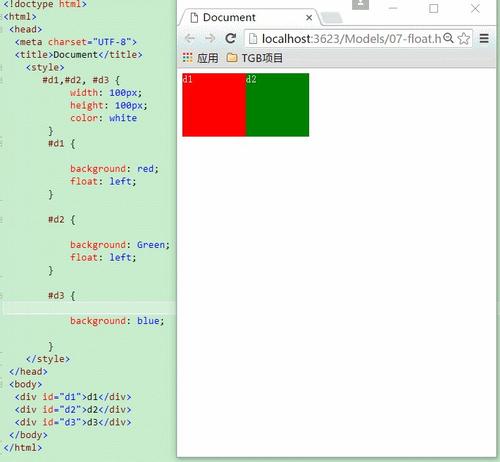Click the div id="d3" code line
The image size is (500, 462).
point(73,422)
